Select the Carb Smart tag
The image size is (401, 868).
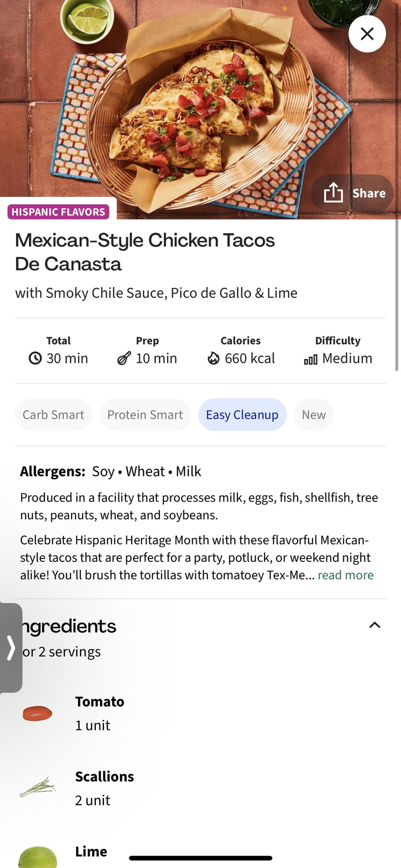tap(53, 415)
